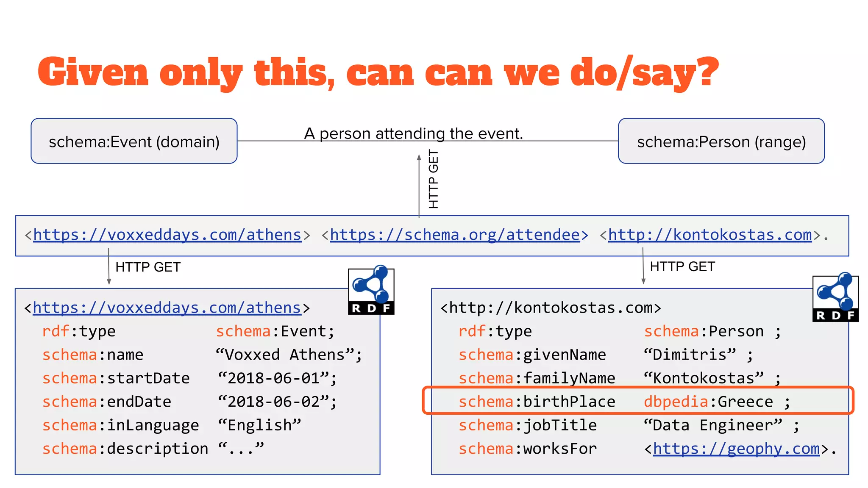Select the schema:Event (domain) box
This screenshot has height=488, width=868.
[134, 141]
